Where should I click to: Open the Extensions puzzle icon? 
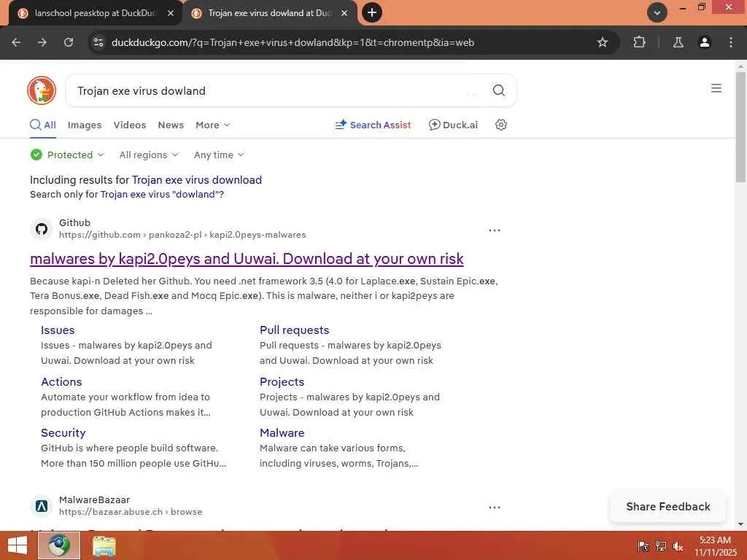point(639,42)
